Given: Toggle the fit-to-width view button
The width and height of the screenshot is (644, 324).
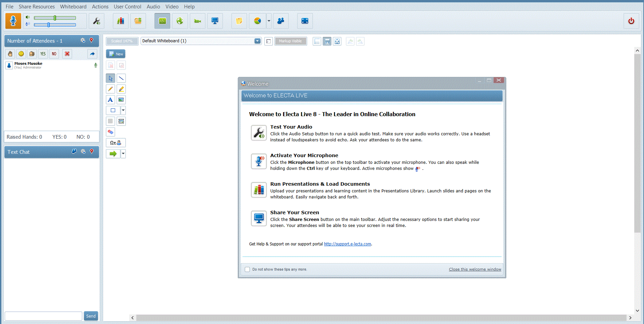Looking at the screenshot, I should tap(327, 41).
